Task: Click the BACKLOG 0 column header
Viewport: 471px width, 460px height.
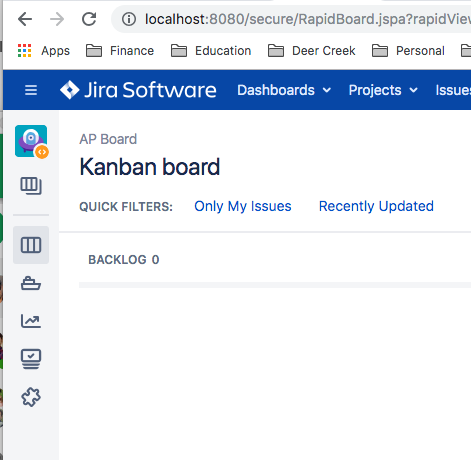Action: [124, 260]
